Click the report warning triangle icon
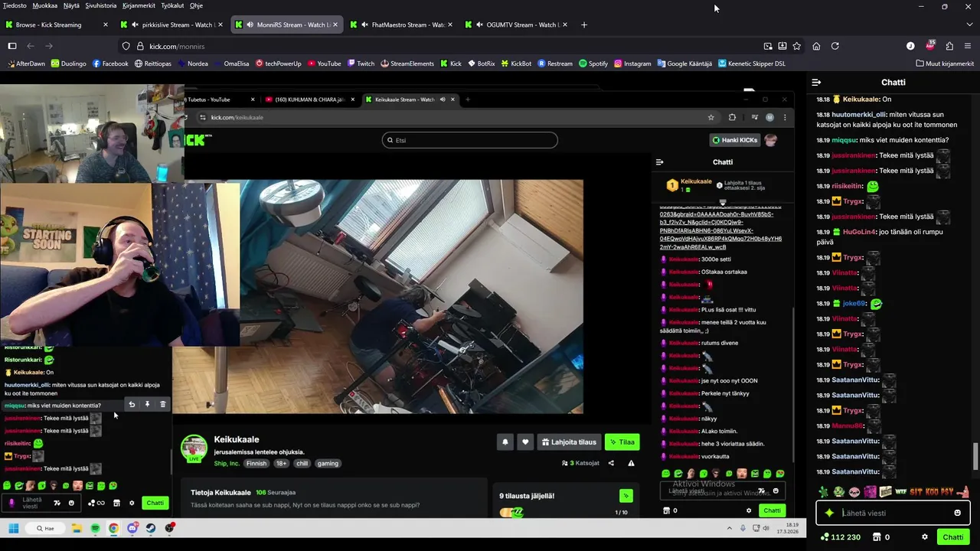The height and width of the screenshot is (551, 980). point(631,463)
